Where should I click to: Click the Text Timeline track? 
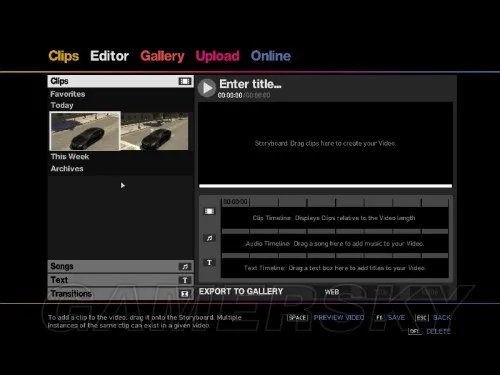pyautogui.click(x=334, y=268)
